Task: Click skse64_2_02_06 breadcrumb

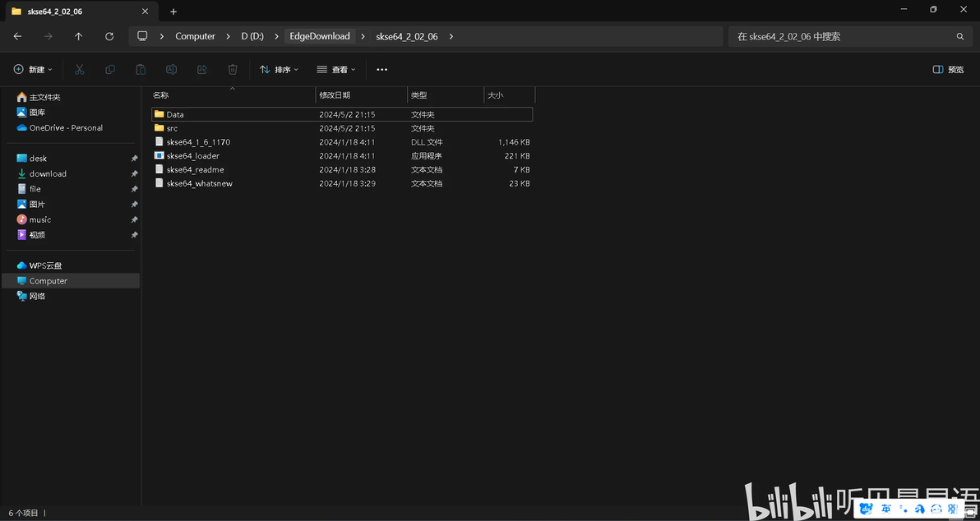Action: coord(406,36)
